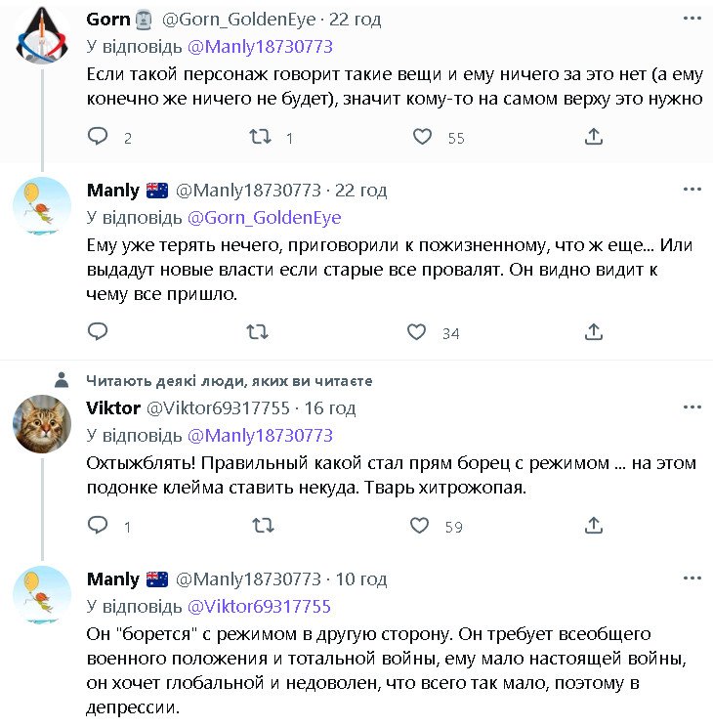Open the Viktor display name profile

(113, 407)
